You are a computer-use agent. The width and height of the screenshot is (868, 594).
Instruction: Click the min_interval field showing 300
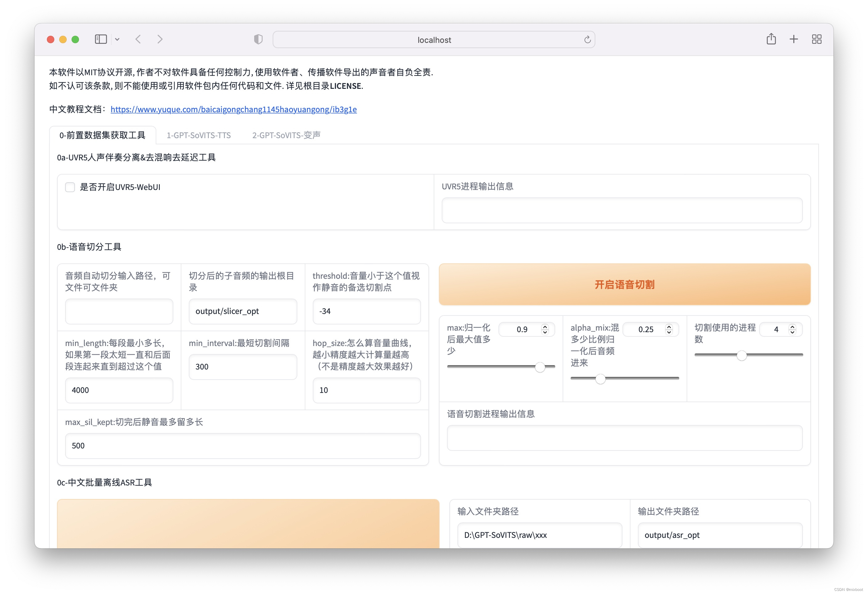[x=243, y=367]
